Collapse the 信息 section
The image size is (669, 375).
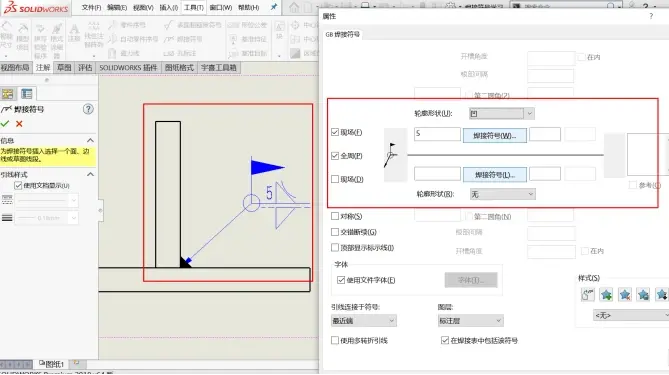coord(90,140)
